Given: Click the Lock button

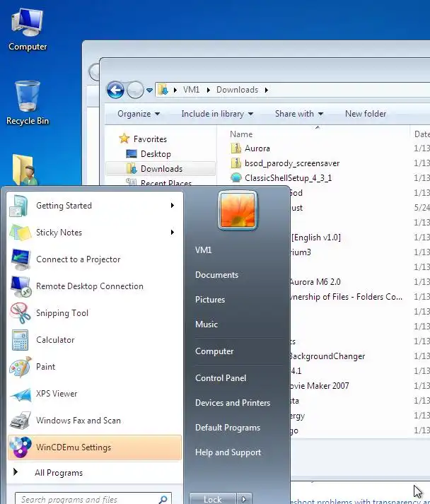Looking at the screenshot, I should pos(213,499).
